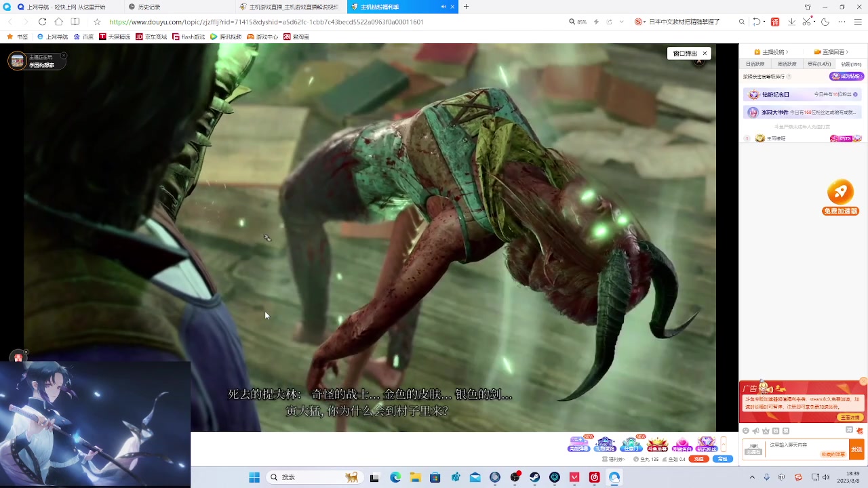Click the 成为钻粉 button
The height and width of the screenshot is (488, 868).
[847, 77]
